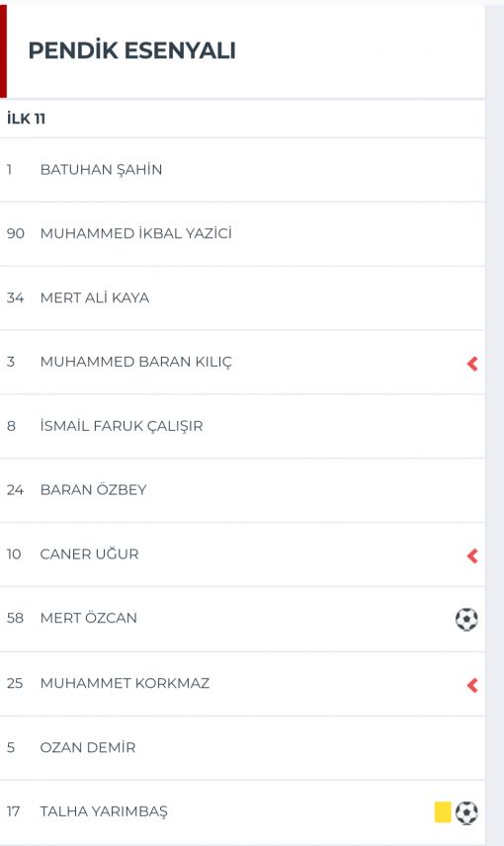Select Ozan Demir in the starting eleven
This screenshot has width=504, height=846.
(242, 748)
